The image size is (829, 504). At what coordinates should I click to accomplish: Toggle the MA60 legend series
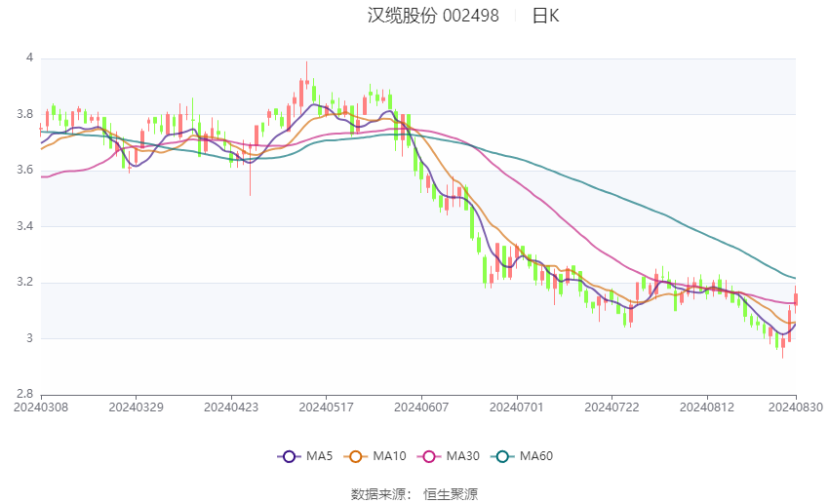tap(522, 456)
